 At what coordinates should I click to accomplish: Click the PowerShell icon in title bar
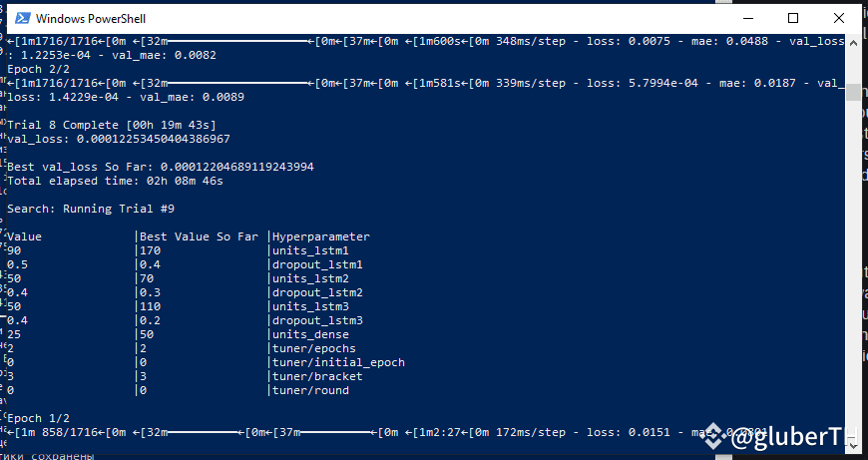pos(19,18)
